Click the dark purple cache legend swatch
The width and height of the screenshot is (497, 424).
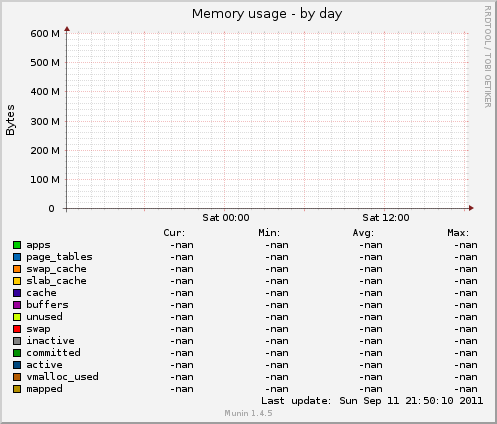click(17, 293)
